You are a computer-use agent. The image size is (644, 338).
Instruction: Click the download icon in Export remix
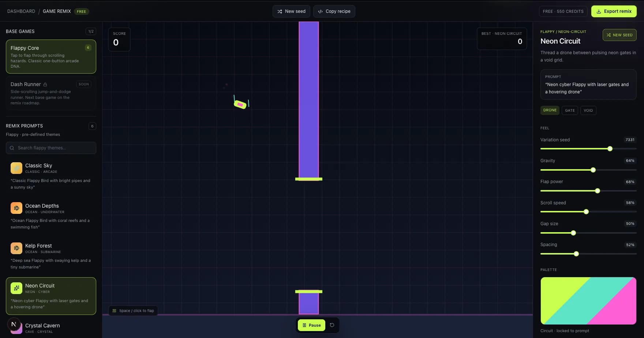pyautogui.click(x=599, y=11)
